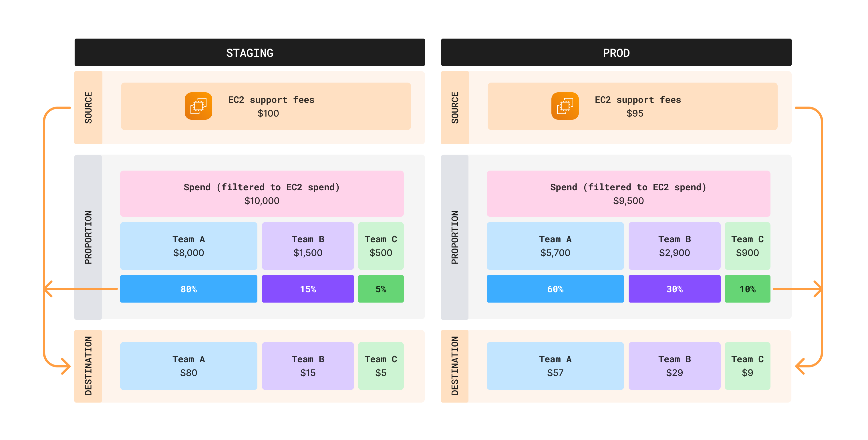Click the $9,500 filtered EC2 spend box
The width and height of the screenshot is (868, 440).
[628, 194]
